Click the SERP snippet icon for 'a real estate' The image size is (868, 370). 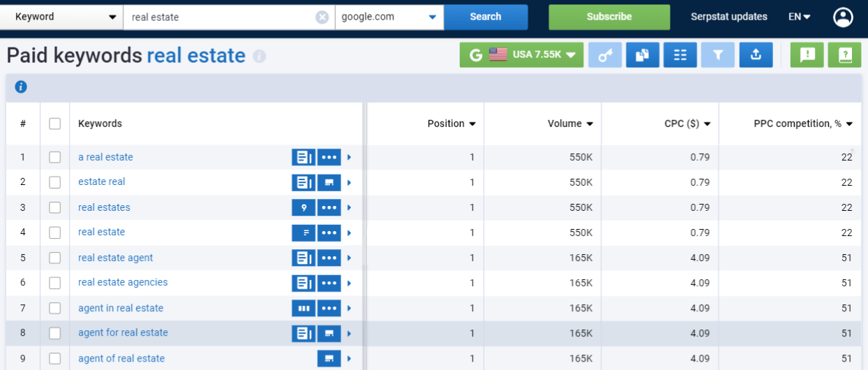coord(304,157)
